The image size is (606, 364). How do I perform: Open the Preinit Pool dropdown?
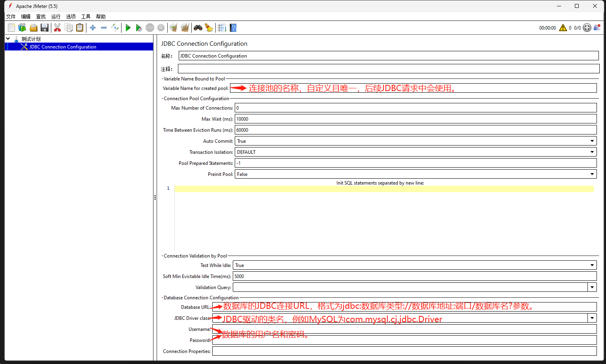click(x=415, y=174)
